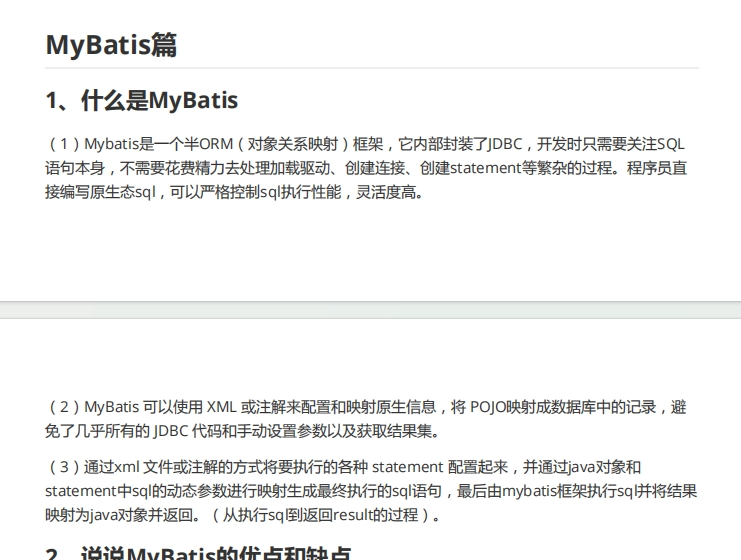Click the line beginning "映射为java对象并返回"
Image resolution: width=741 pixels, height=560 pixels.
tap(243, 515)
